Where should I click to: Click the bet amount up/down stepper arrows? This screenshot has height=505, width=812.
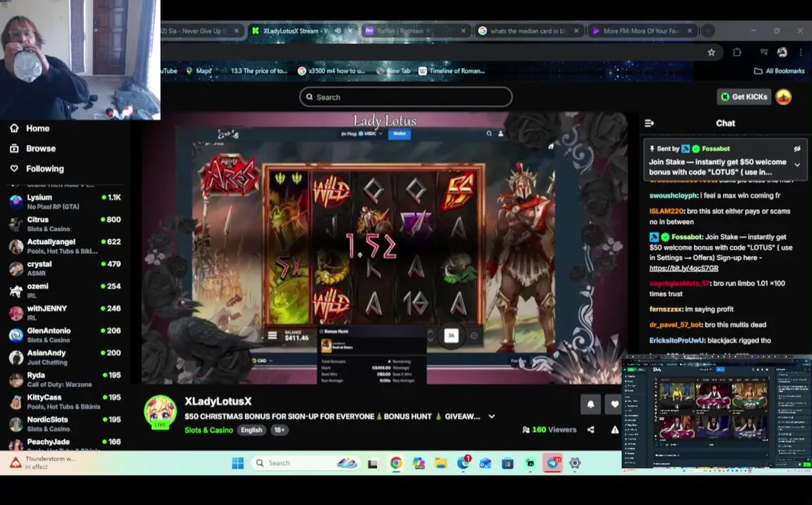(x=430, y=336)
